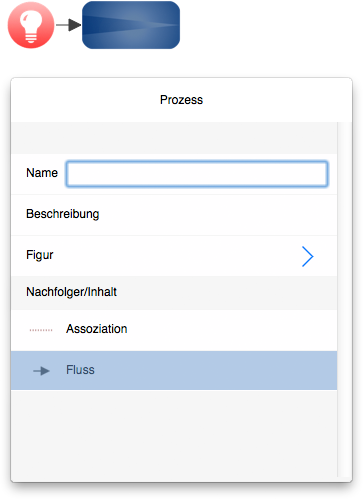363x499 pixels.
Task: Open the Figur row
Action: (174, 256)
